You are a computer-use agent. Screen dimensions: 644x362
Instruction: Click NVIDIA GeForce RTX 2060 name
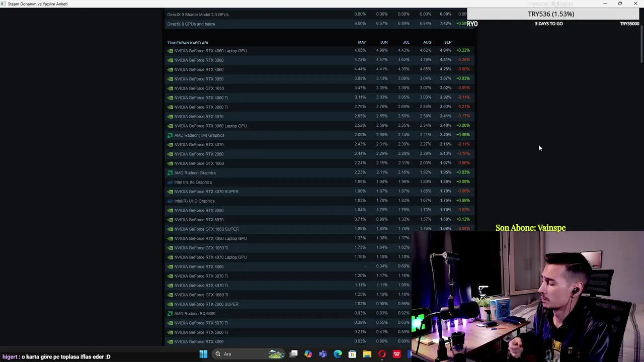pos(199,154)
